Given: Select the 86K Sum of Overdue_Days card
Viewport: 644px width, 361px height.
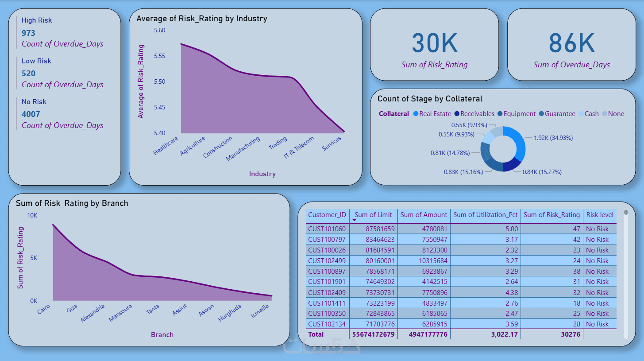Looking at the screenshot, I should (x=571, y=45).
